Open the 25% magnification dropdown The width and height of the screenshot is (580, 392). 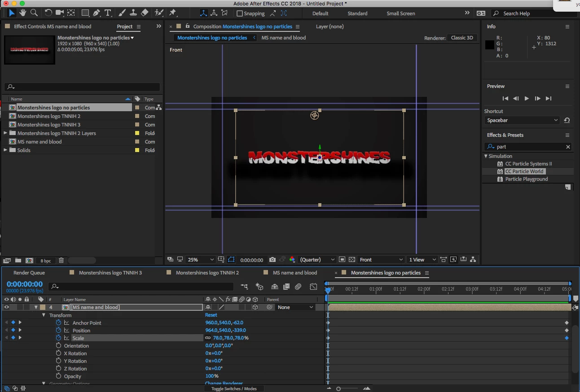(x=201, y=260)
